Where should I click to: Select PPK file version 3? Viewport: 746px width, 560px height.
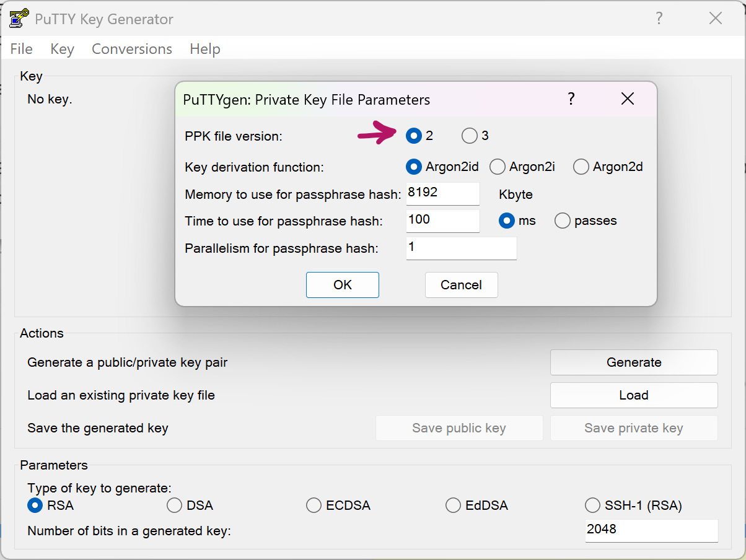tap(468, 136)
